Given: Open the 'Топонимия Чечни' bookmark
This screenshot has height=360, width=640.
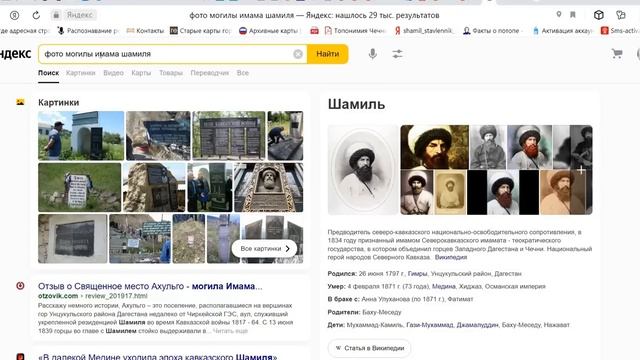Looking at the screenshot, I should 355,31.
